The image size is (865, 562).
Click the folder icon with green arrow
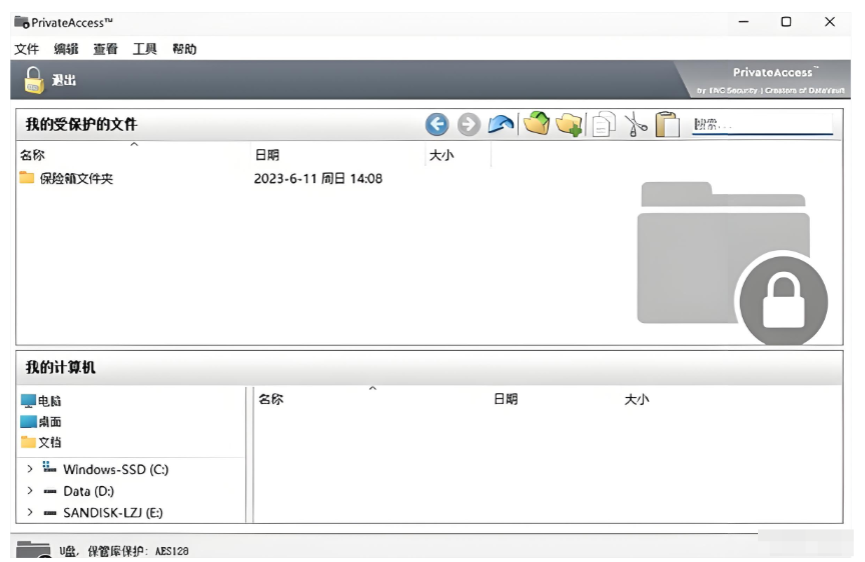(x=536, y=124)
